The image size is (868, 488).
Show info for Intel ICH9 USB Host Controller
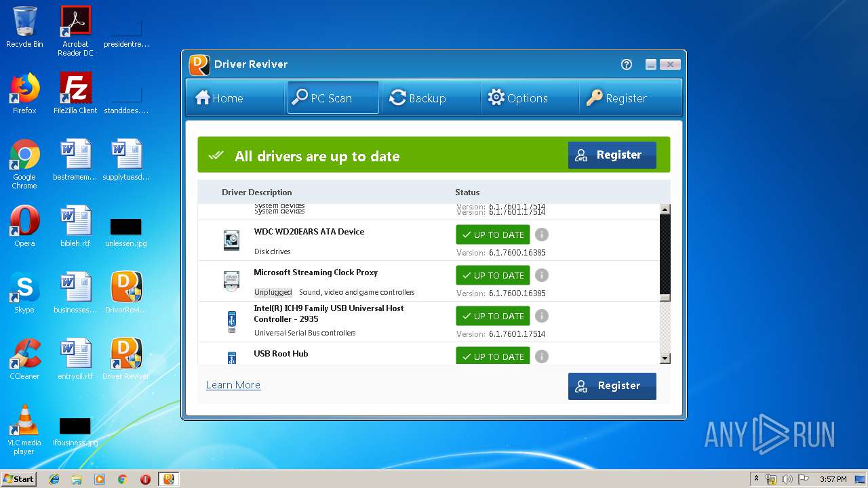click(x=541, y=316)
